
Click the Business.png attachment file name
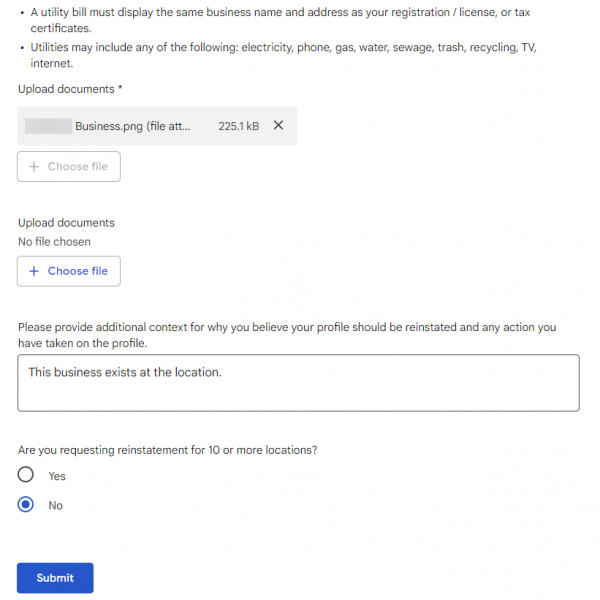132,126
